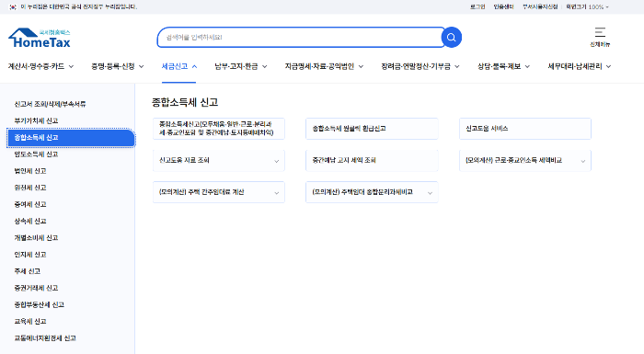
Task: Select 주세 신고 in sidebar
Action: click(x=27, y=271)
